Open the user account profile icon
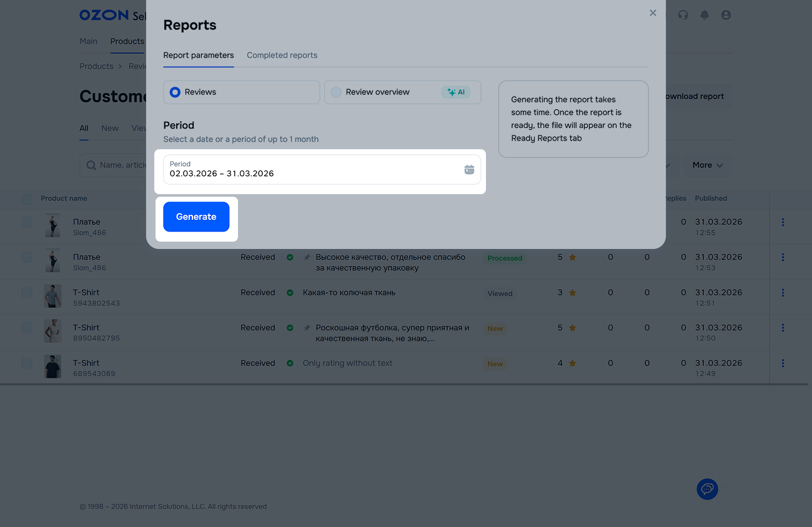This screenshot has height=527, width=812. click(x=726, y=15)
